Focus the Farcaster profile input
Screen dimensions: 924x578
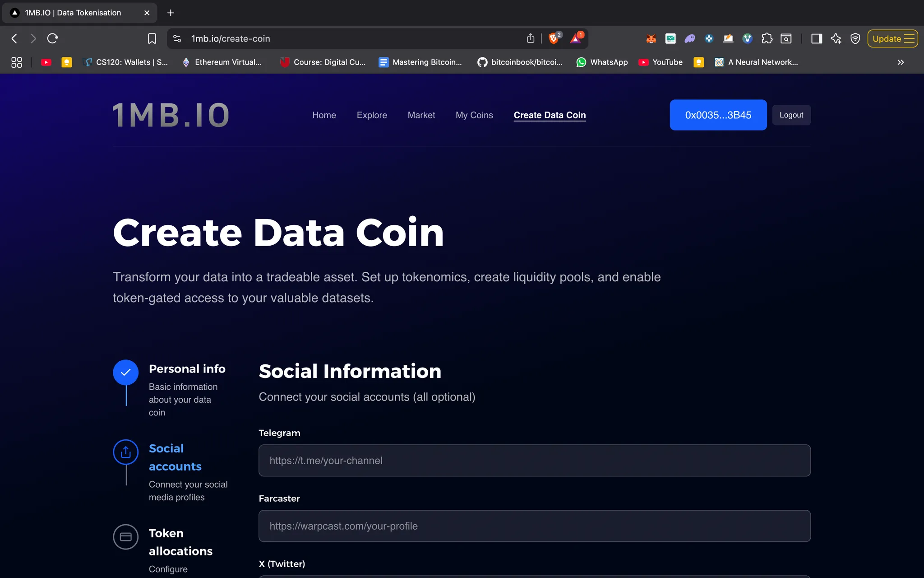tap(534, 526)
